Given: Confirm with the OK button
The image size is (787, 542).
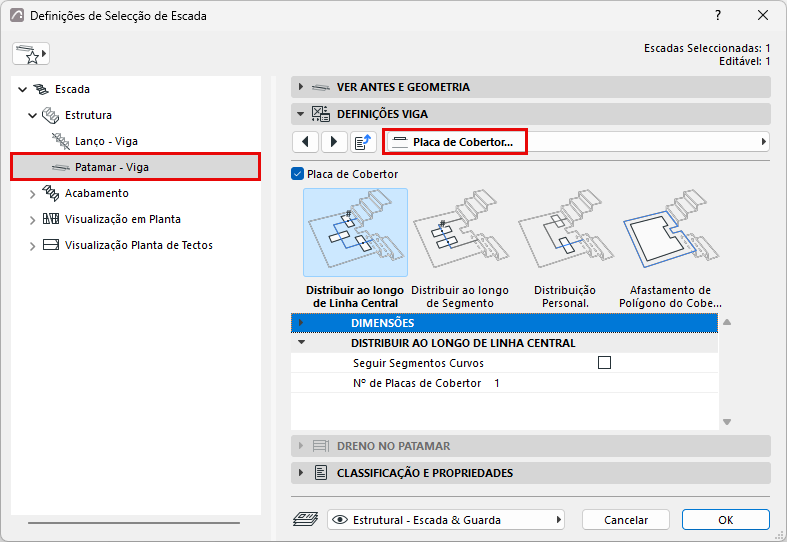Looking at the screenshot, I should [725, 520].
